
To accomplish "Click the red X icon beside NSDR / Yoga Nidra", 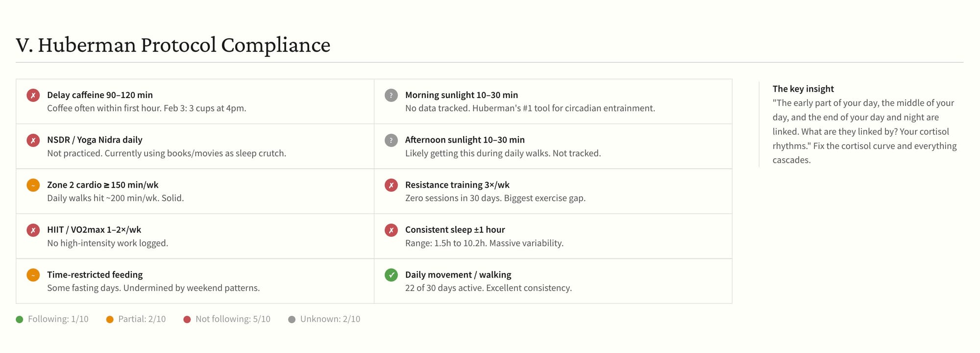I will [x=33, y=140].
